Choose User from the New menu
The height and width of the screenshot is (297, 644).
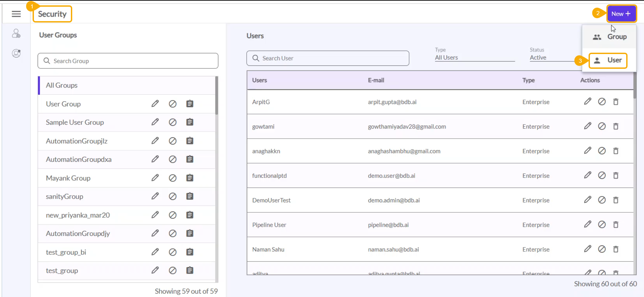(x=608, y=60)
